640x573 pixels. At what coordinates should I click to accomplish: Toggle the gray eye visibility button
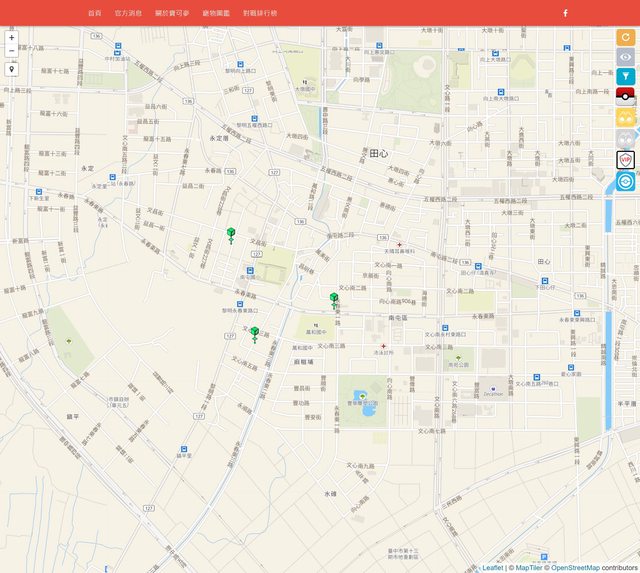click(625, 56)
